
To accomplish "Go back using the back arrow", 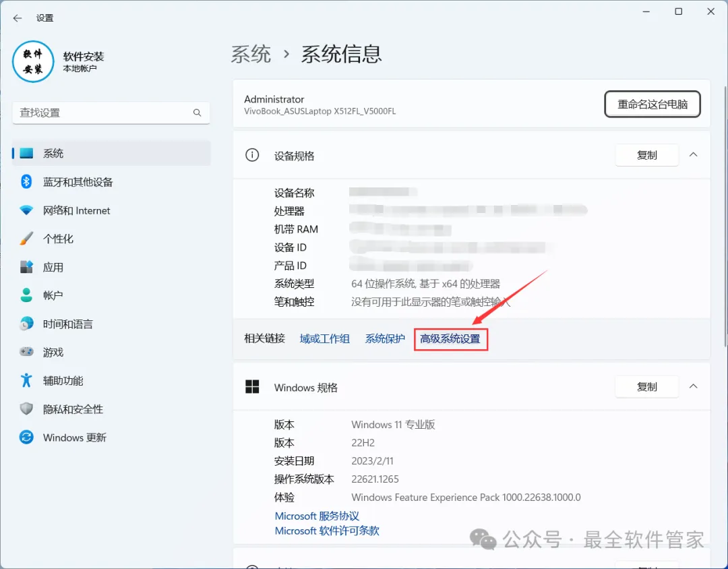I will click(18, 18).
